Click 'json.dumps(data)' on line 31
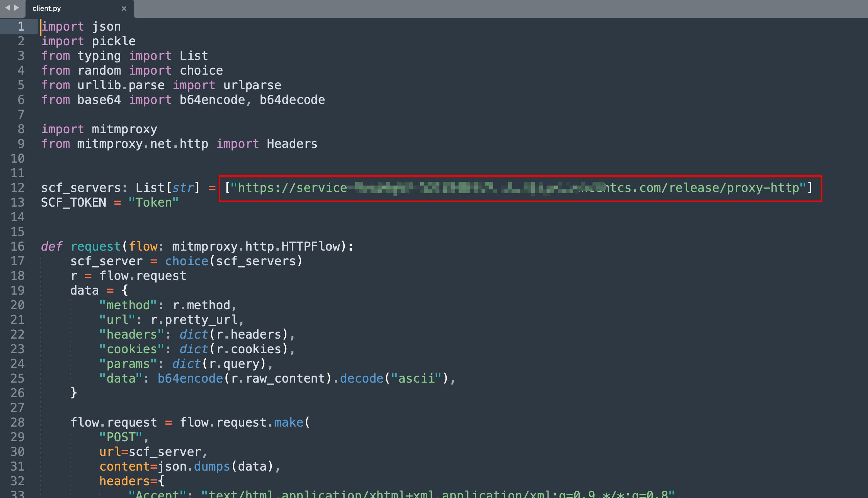 tap(216, 467)
